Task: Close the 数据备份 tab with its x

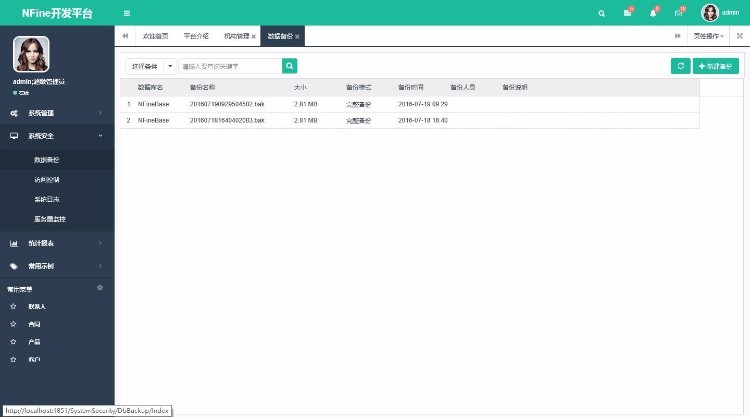Action: [x=297, y=37]
